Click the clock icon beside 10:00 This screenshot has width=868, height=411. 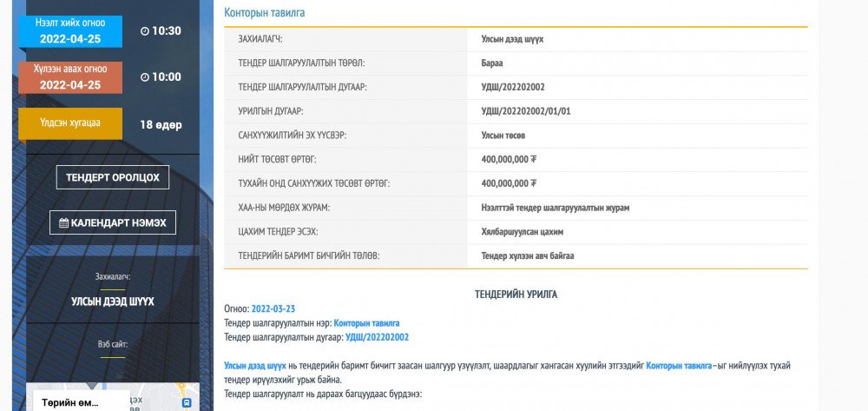[x=145, y=77]
